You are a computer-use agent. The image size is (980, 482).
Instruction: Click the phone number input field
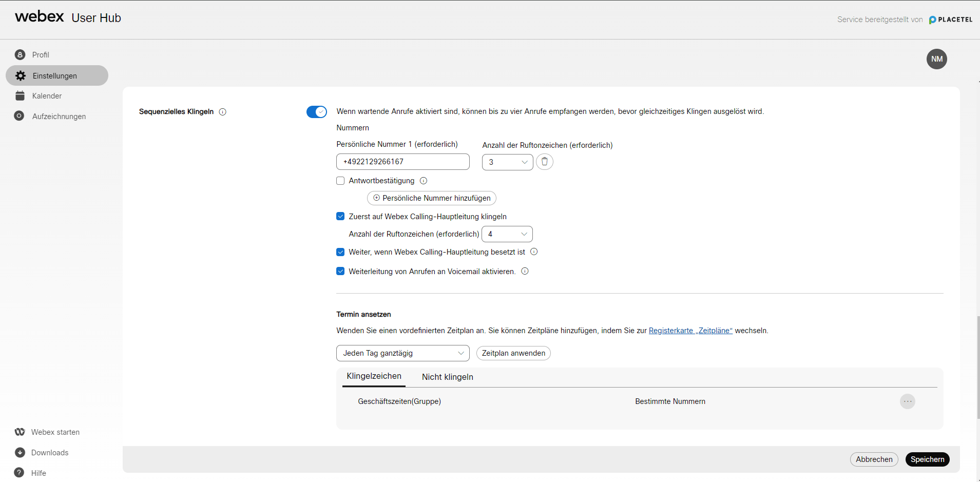[x=402, y=162]
